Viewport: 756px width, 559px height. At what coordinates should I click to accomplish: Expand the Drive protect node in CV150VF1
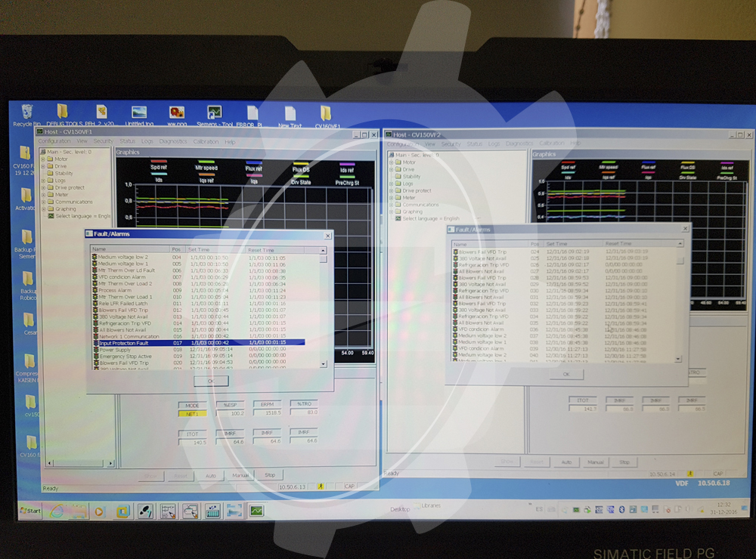pos(43,188)
